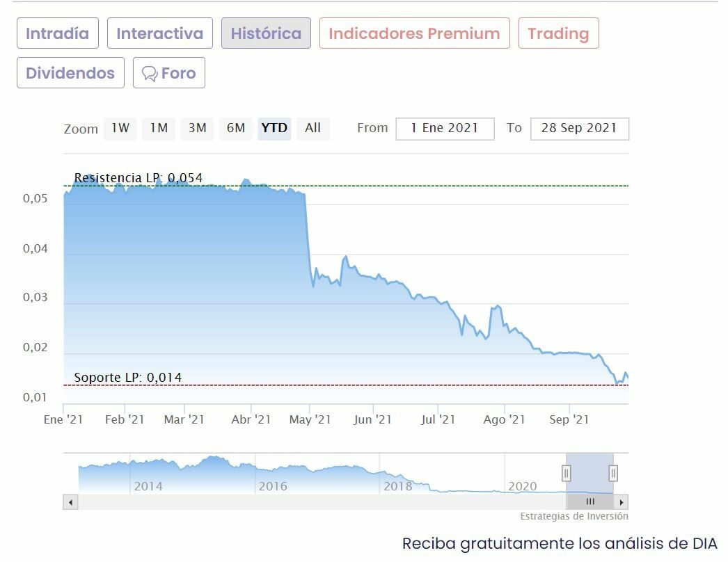Click the scrollbar right arrow
The height and width of the screenshot is (562, 728).
[x=622, y=501]
